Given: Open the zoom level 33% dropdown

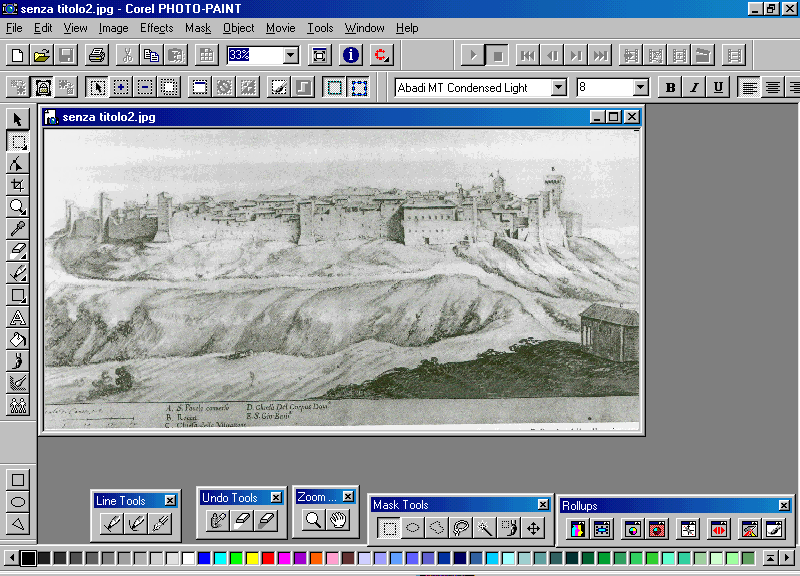Looking at the screenshot, I should point(291,56).
